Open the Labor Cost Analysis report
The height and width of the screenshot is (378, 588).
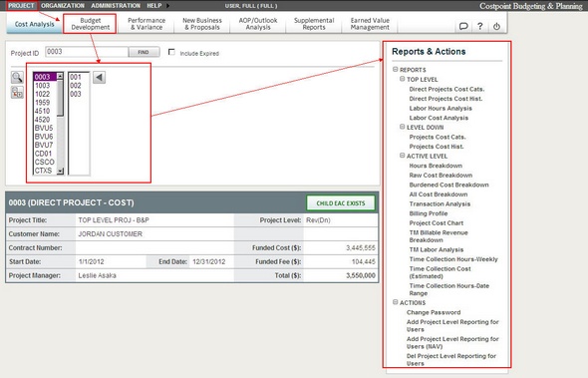click(x=439, y=118)
